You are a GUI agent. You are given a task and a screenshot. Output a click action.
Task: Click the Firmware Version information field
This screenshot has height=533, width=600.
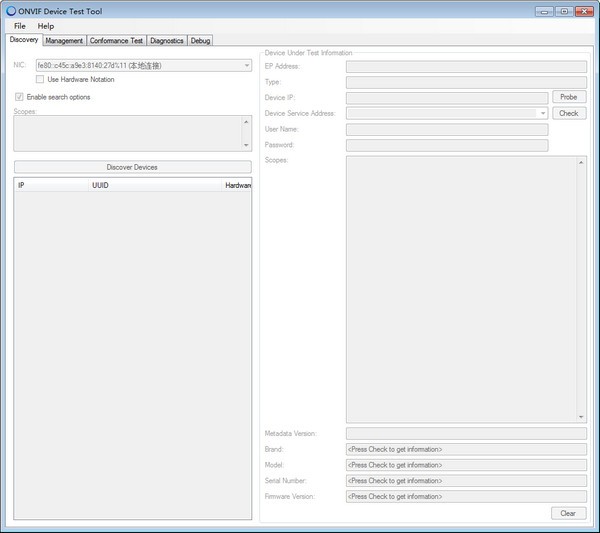click(466, 496)
